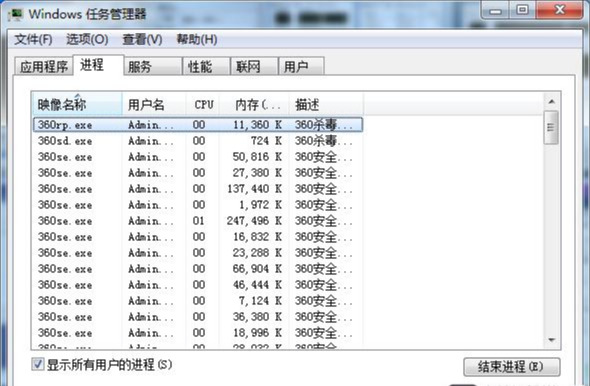The width and height of the screenshot is (590, 386).
Task: Select 360se.exe row using 50,816 K
Action: [x=198, y=157]
